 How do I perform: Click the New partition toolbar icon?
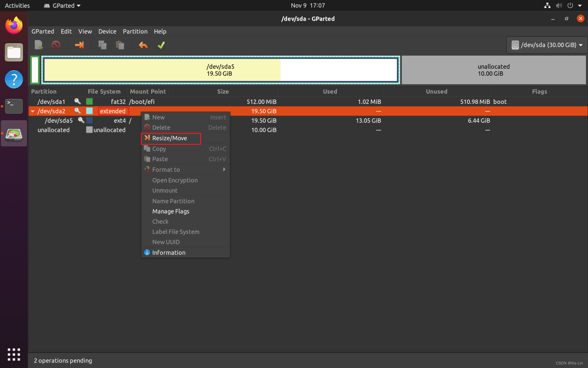[x=39, y=45]
